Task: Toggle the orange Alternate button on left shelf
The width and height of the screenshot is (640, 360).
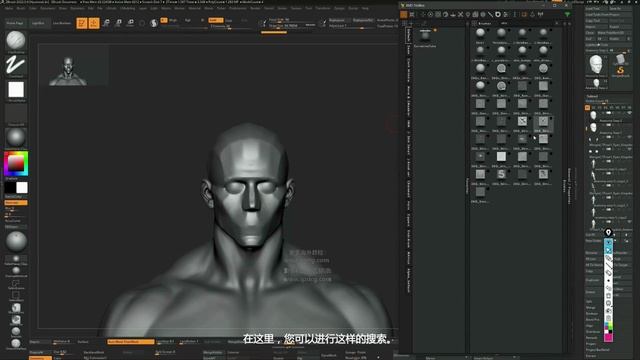Action: coord(16,202)
